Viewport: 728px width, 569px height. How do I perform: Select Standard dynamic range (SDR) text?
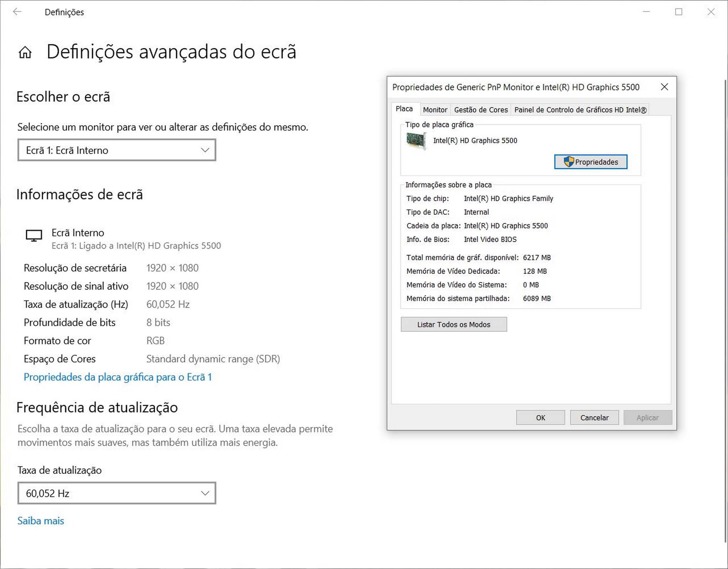213,359
